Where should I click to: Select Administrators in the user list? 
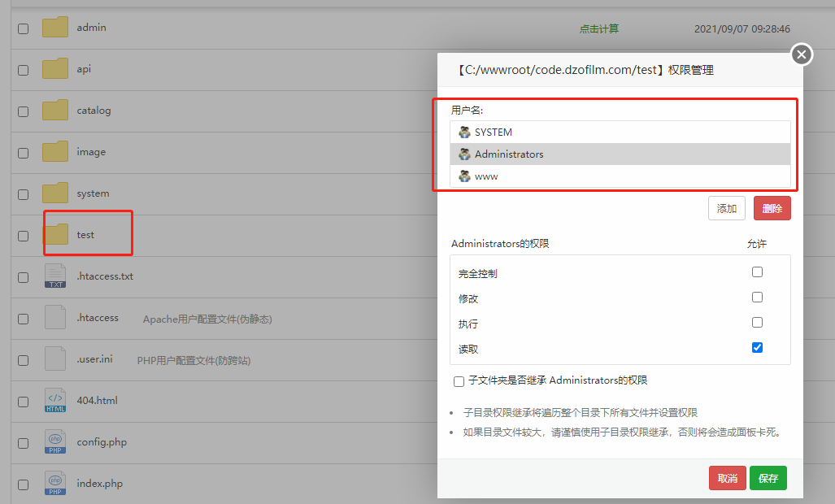(620, 154)
